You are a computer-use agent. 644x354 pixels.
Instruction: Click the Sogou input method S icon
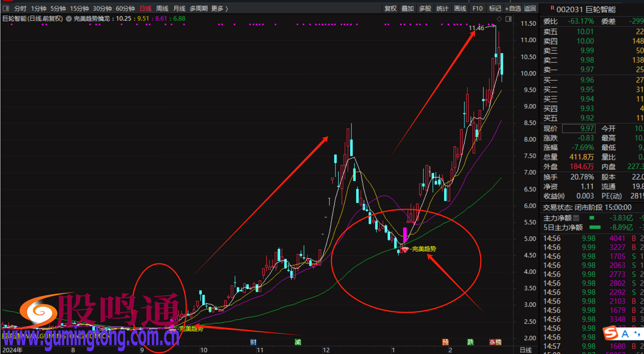coord(610,333)
